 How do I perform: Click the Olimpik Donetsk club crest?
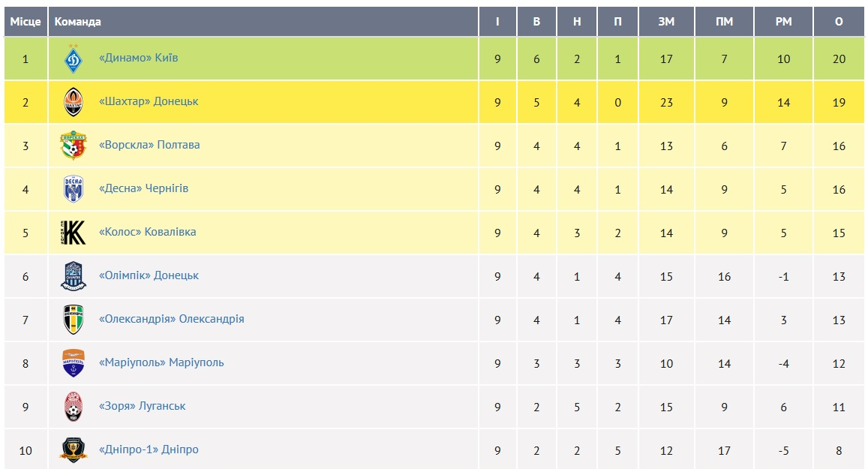73,276
